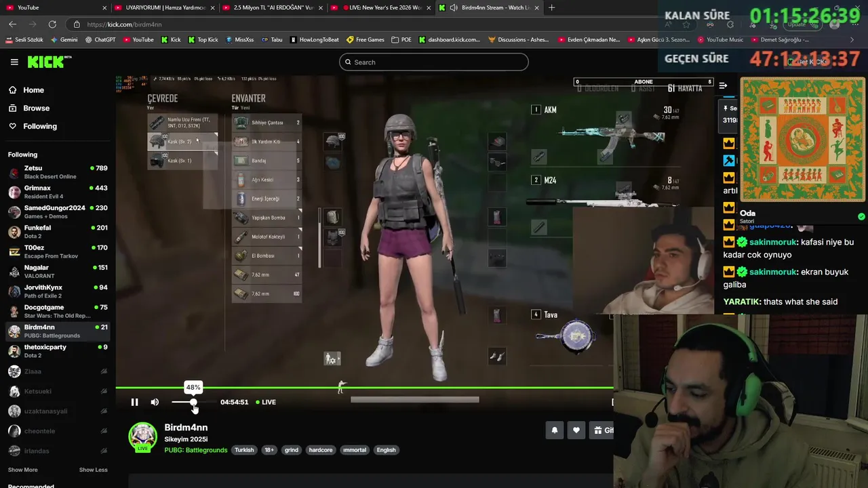This screenshot has height=488, width=868.
Task: Jump to LIVE in the player
Action: tap(266, 402)
